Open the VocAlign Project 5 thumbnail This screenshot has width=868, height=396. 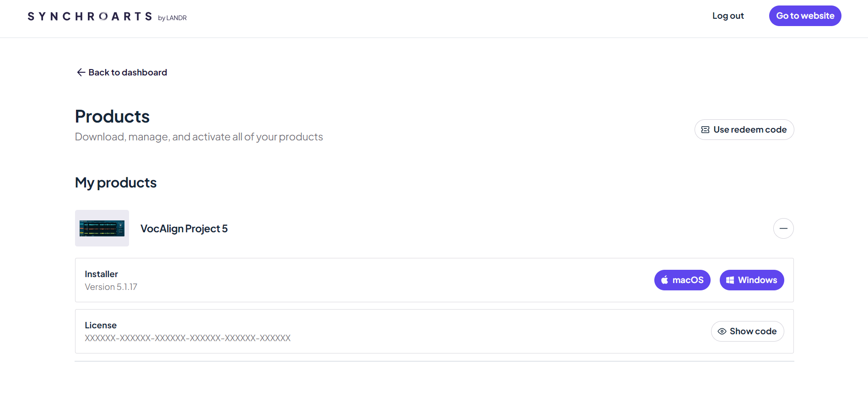pos(102,228)
